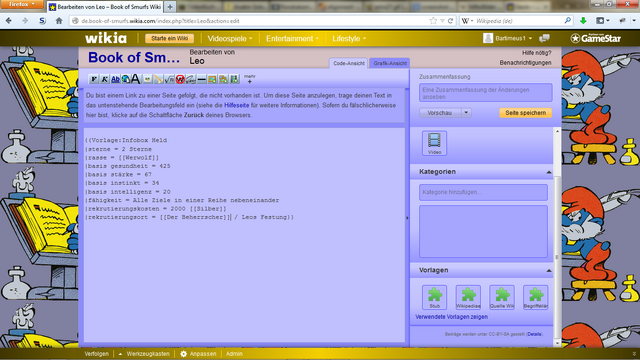Insert the Quelle Wiki template

point(502,297)
